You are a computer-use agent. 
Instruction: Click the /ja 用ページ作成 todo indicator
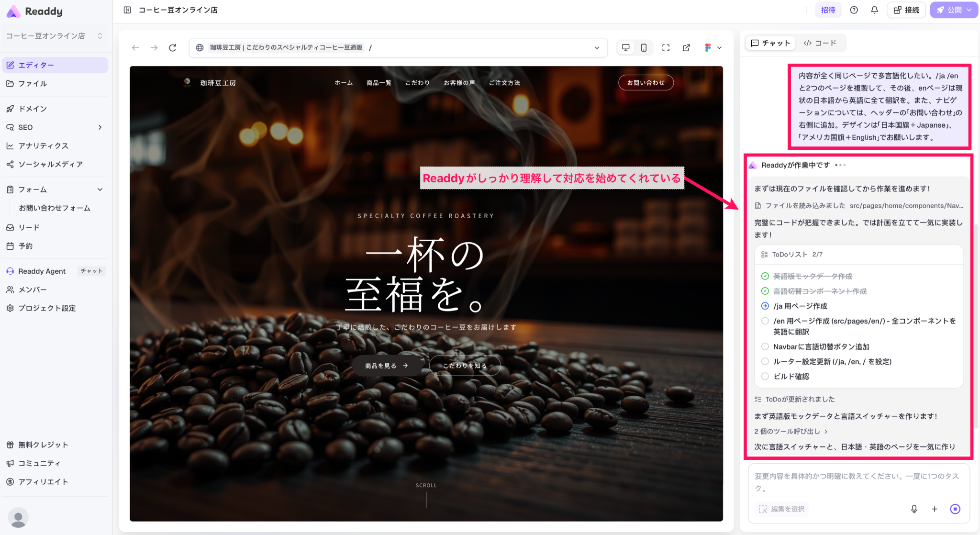[x=765, y=306]
